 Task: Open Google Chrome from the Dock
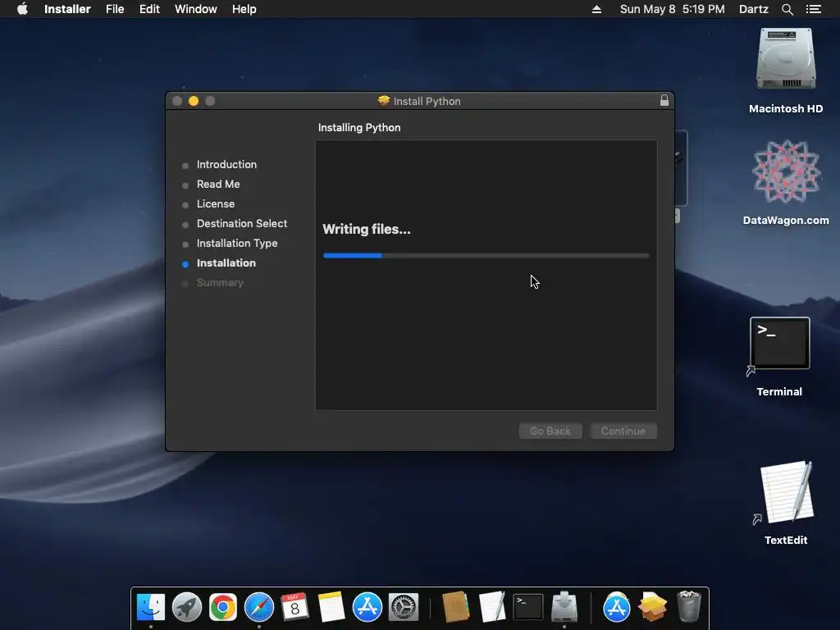coord(223,607)
